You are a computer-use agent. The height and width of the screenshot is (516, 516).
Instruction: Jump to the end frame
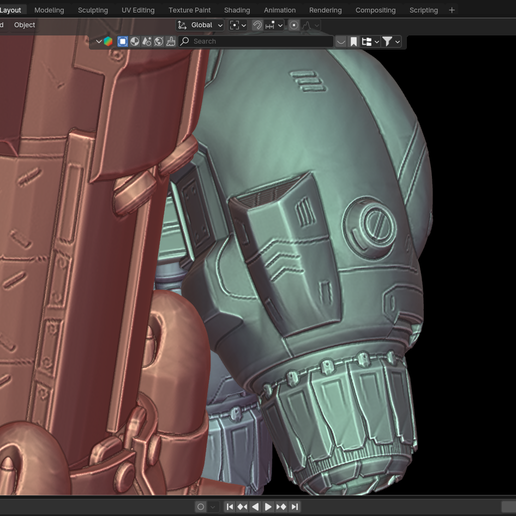295,507
